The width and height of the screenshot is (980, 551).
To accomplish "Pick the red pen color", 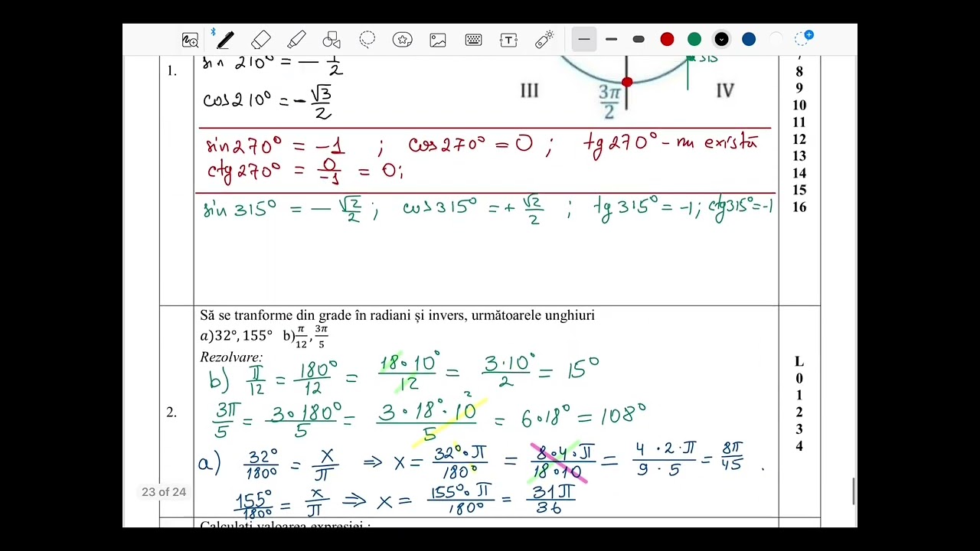I will coord(667,40).
